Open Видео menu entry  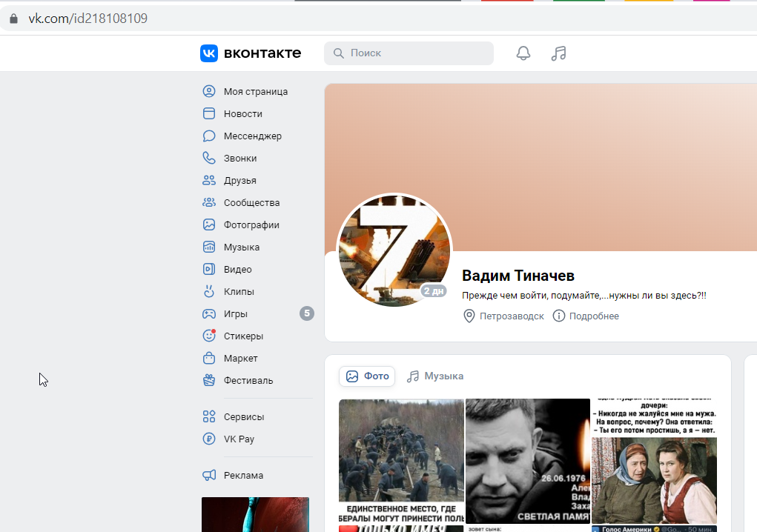(237, 269)
